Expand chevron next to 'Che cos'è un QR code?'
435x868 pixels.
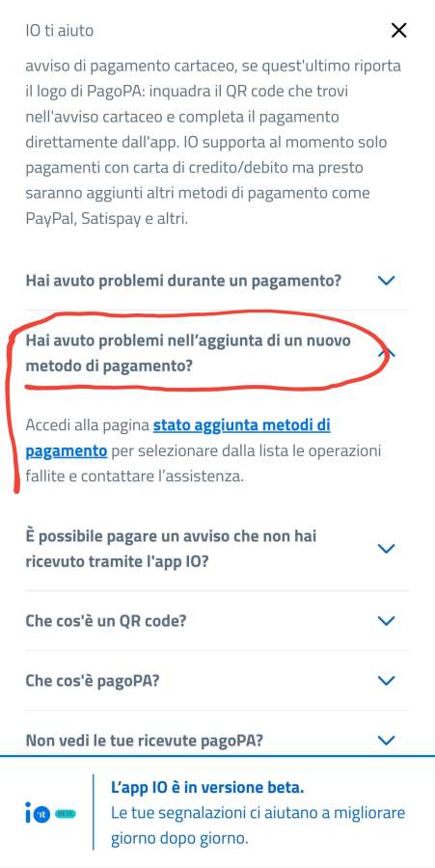pos(386,620)
